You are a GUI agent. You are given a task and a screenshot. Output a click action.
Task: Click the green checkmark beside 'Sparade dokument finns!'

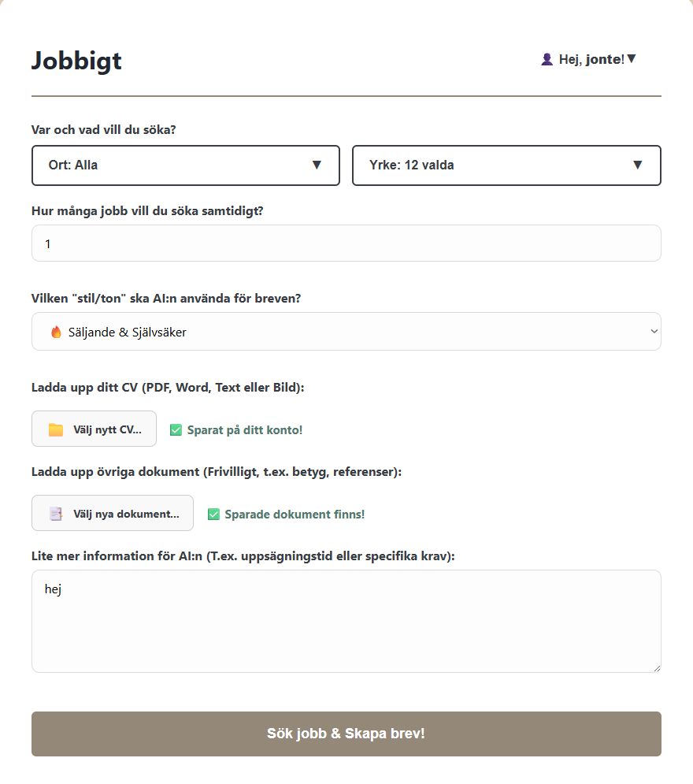click(x=213, y=514)
